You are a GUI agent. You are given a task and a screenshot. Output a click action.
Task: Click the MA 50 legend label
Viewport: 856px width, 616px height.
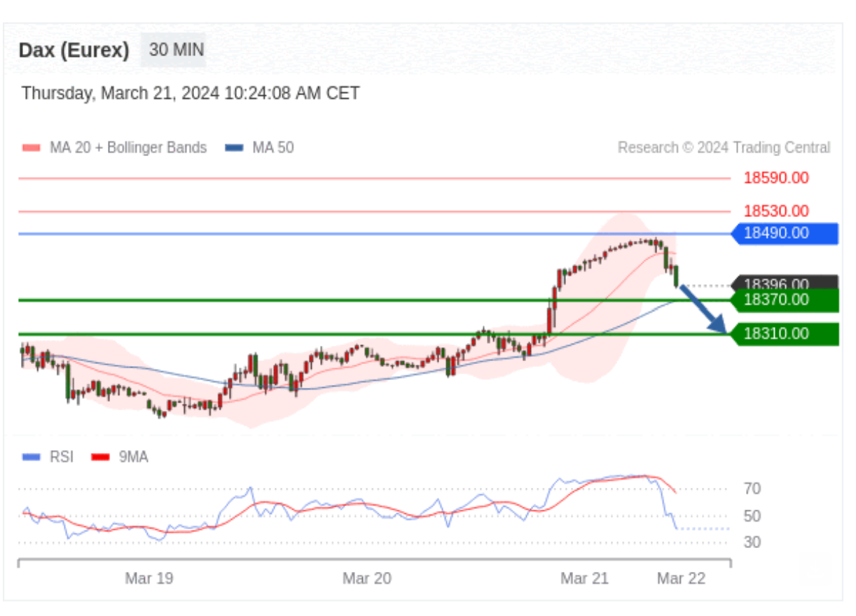tap(273, 148)
